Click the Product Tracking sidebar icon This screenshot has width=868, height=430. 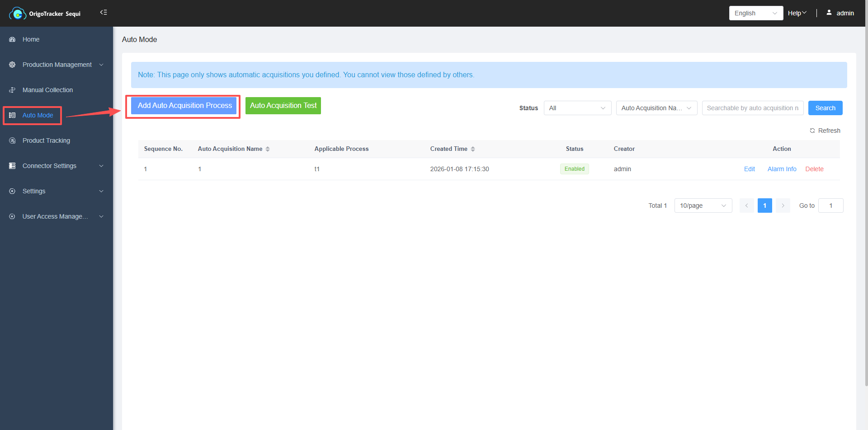[12, 140]
